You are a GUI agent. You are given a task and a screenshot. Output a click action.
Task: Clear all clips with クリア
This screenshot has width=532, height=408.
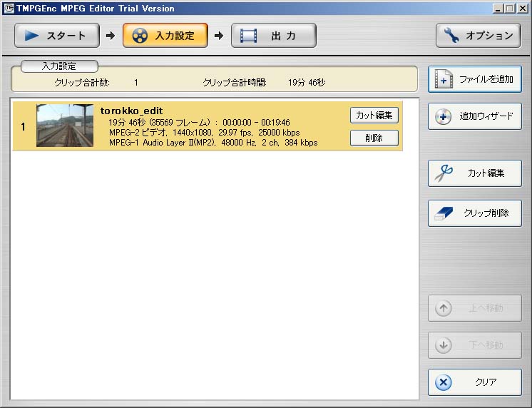(475, 382)
